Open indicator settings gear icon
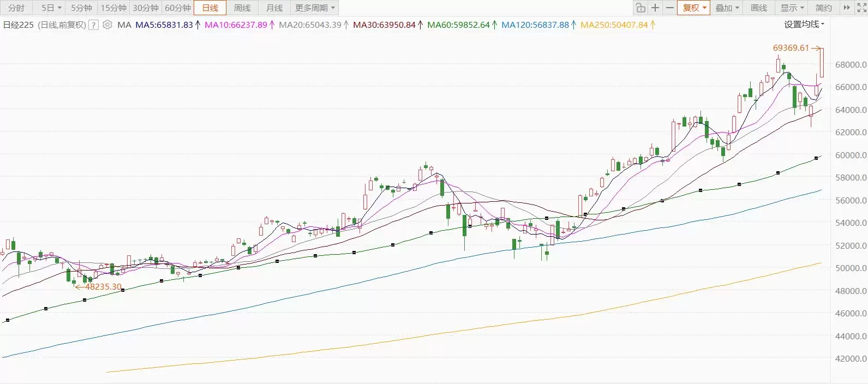The height and width of the screenshot is (384, 868). click(x=107, y=25)
